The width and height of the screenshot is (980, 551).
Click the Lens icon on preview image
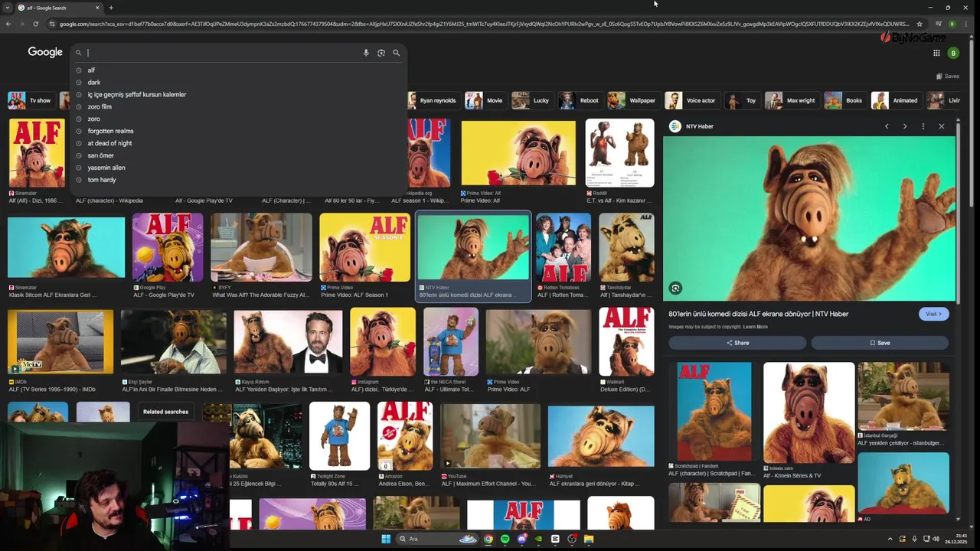[x=675, y=289]
